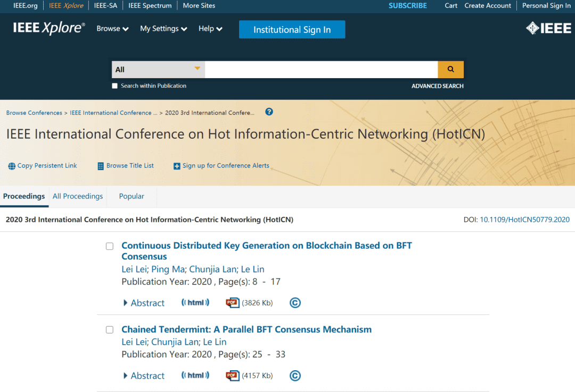
Task: Open html version of Chained Tendermint paper
Action: click(x=195, y=375)
